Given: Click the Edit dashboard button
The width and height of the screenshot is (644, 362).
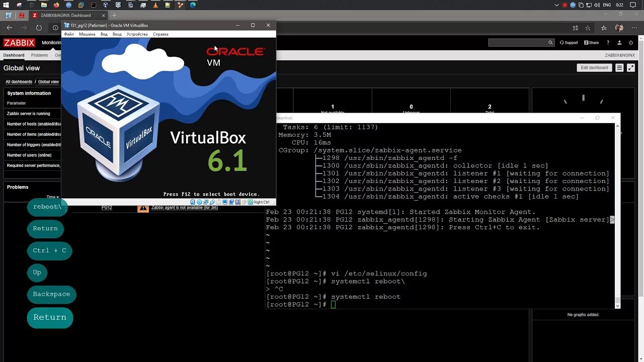Looking at the screenshot, I should (x=594, y=67).
